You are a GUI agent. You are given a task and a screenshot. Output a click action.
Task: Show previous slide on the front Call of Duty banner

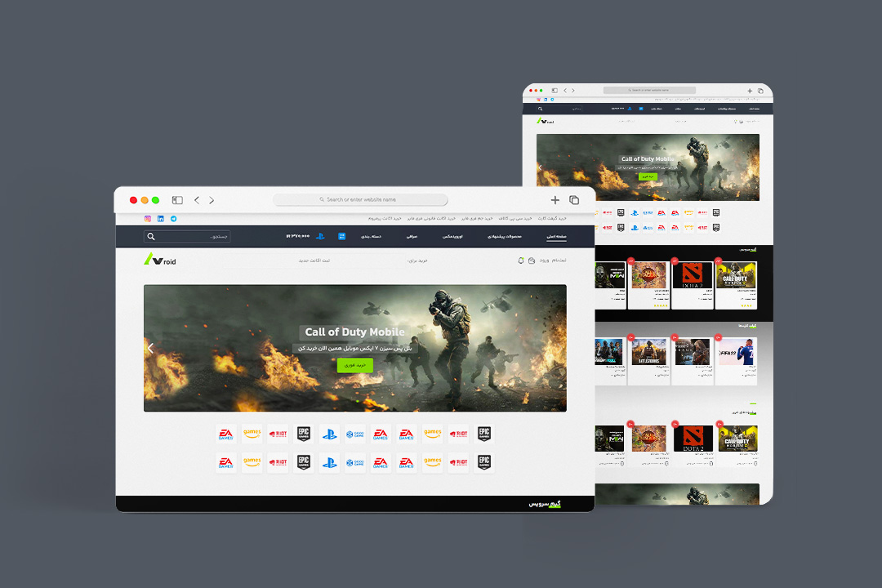pos(150,348)
